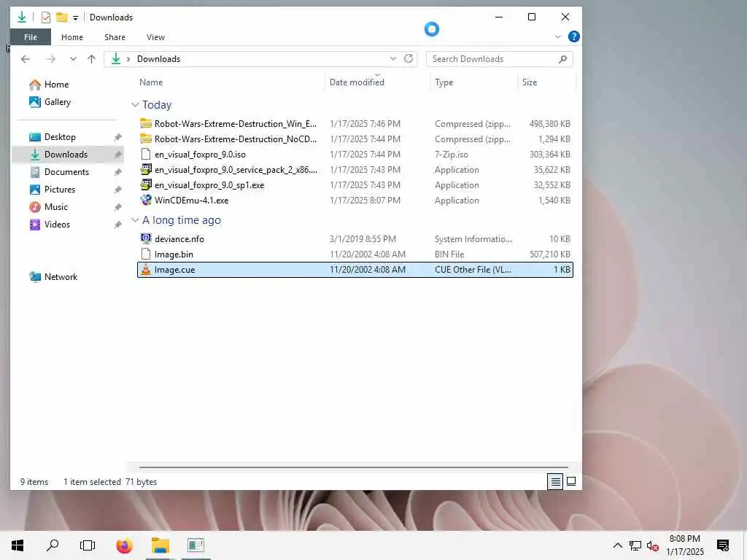
Task: Collapse the A long time ago group
Action: click(x=135, y=220)
